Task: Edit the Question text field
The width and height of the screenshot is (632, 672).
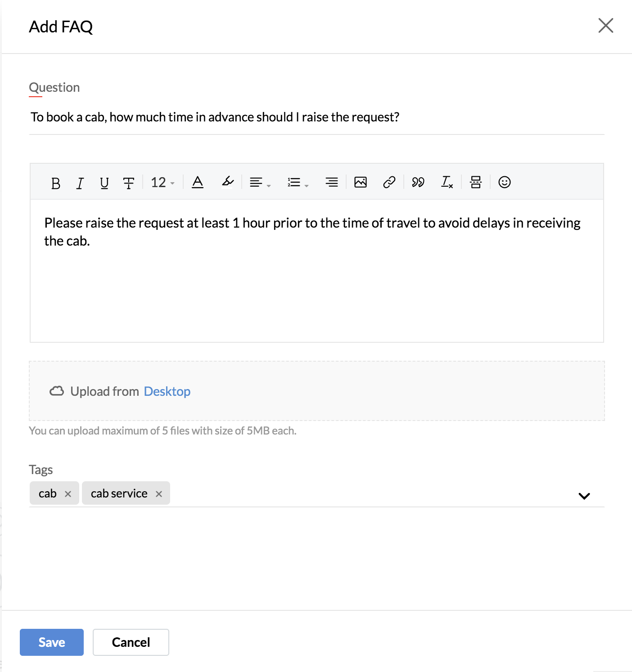Action: coord(317,117)
